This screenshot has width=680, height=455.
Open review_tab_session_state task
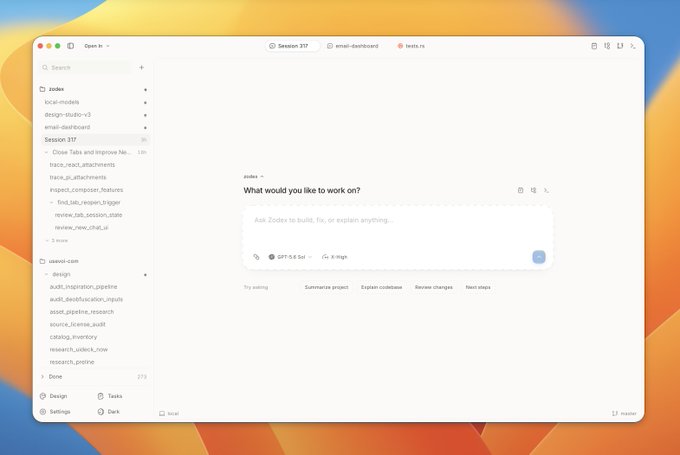pyautogui.click(x=88, y=215)
